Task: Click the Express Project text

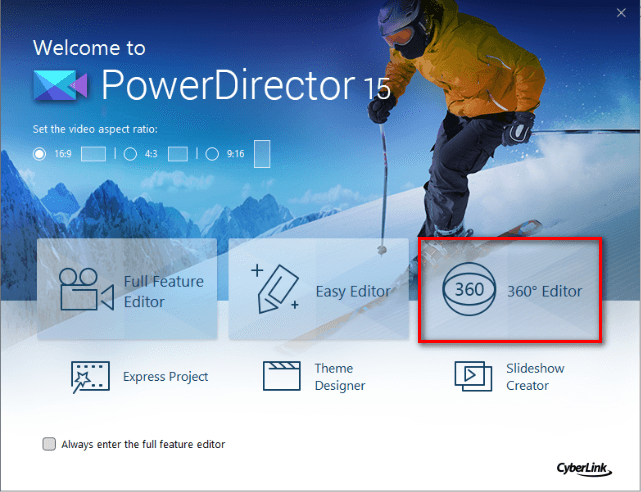Action: pyautogui.click(x=166, y=376)
